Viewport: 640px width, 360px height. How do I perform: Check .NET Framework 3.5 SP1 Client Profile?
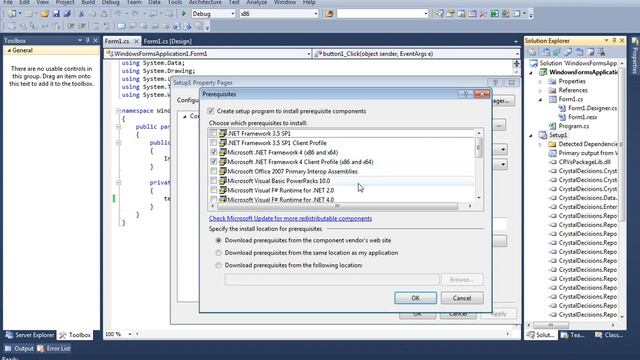pos(213,143)
